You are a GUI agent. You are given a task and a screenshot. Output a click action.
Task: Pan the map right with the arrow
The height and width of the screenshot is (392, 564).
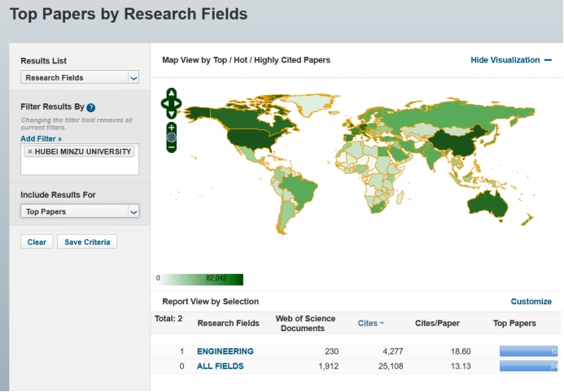pos(177,102)
